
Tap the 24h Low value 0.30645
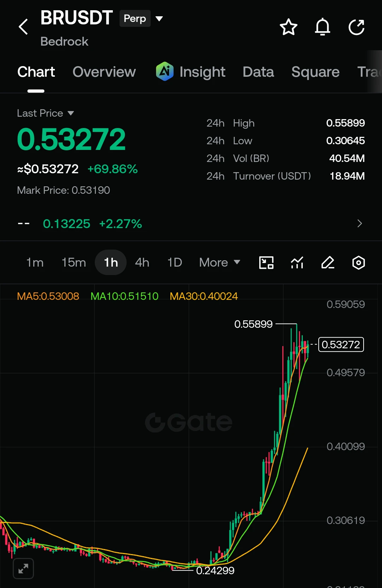346,141
